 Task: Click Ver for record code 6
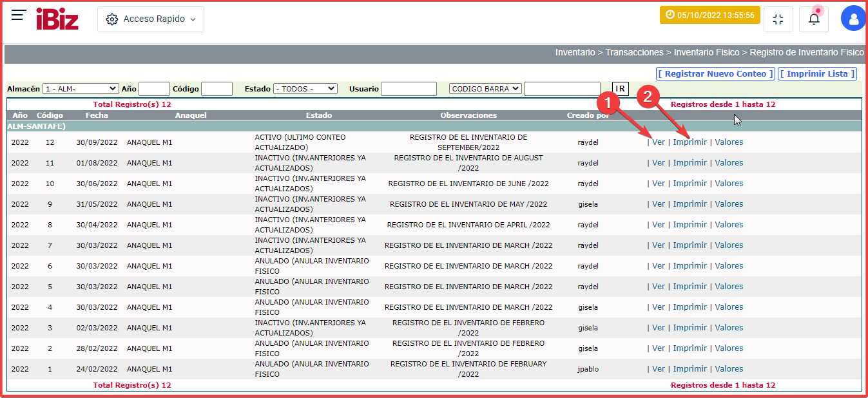pos(658,266)
